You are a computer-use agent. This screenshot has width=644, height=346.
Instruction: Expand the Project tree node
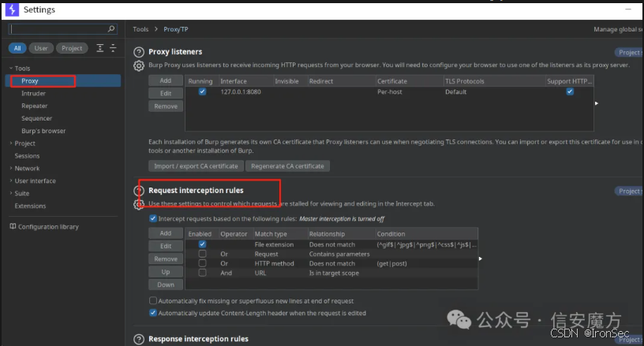tap(11, 143)
